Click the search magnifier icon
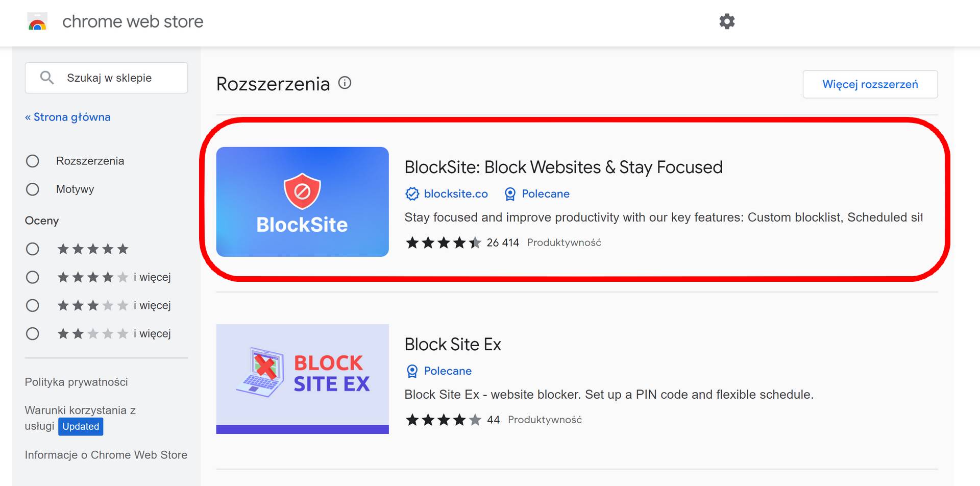This screenshot has height=486, width=980. click(x=47, y=78)
